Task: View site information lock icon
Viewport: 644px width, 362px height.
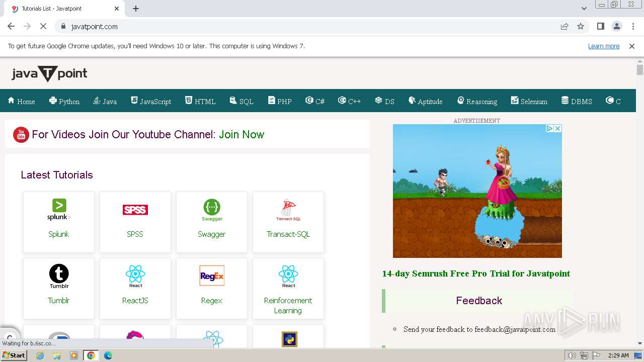Action: [x=63, y=26]
